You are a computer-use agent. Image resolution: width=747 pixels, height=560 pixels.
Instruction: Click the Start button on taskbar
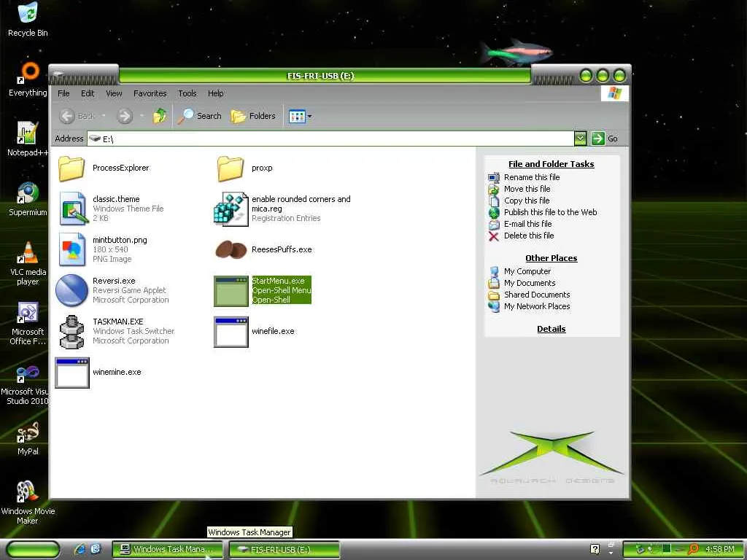coord(34,550)
